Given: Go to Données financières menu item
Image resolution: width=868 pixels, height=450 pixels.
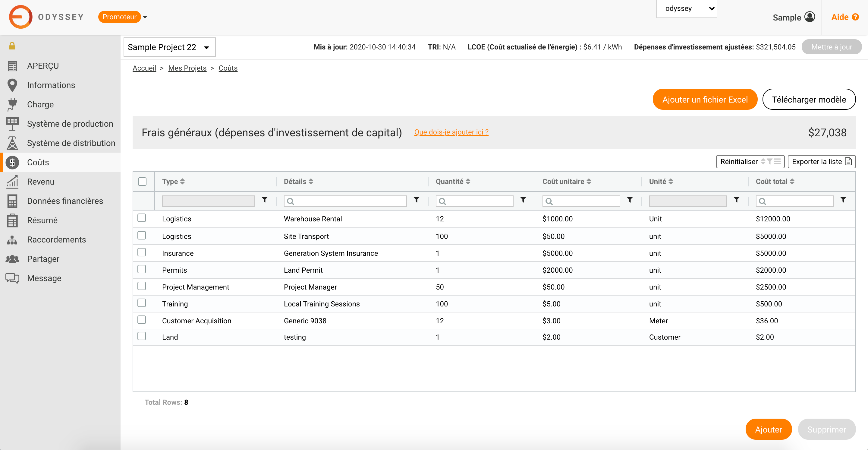Looking at the screenshot, I should click(65, 201).
